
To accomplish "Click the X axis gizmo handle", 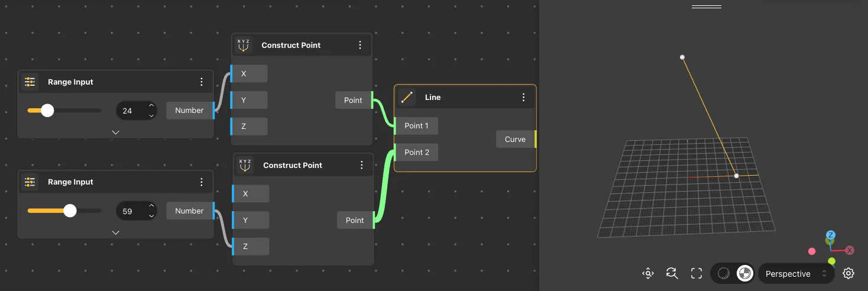I will (x=850, y=250).
